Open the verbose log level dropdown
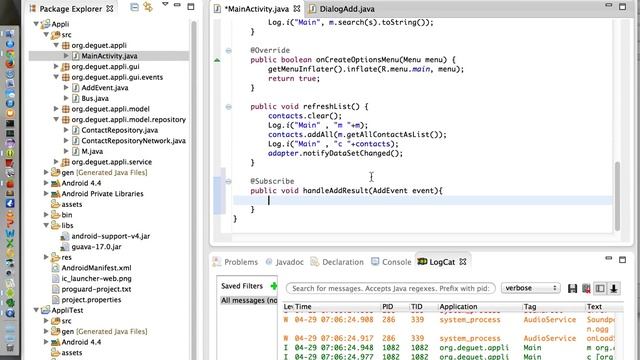 point(531,288)
